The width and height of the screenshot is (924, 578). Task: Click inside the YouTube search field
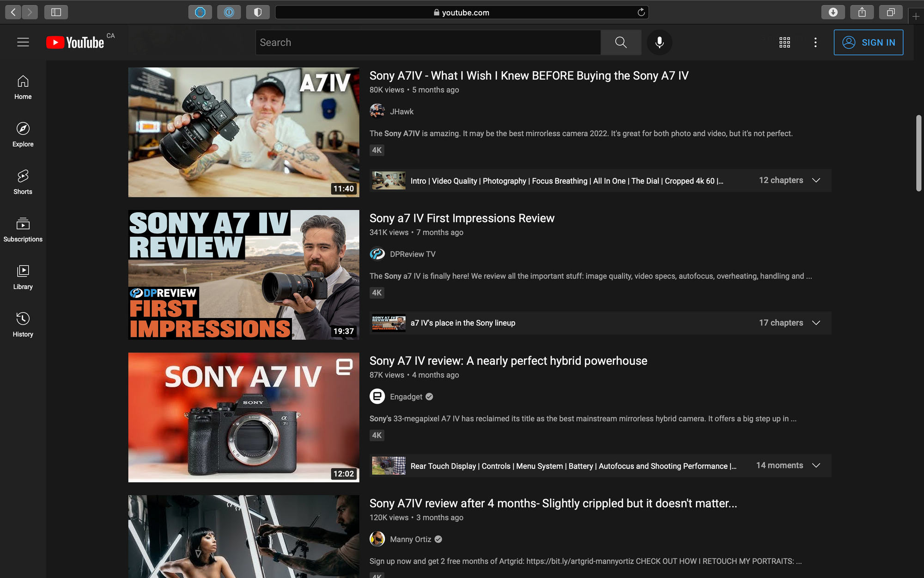(428, 42)
